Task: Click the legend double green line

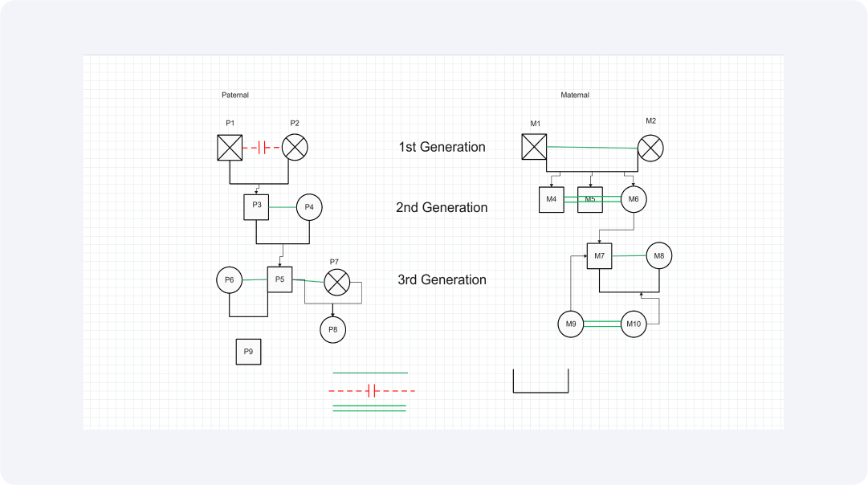Action: [369, 408]
